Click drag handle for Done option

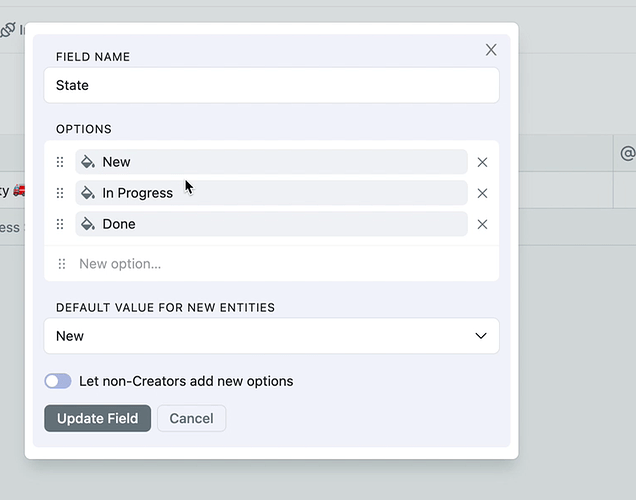[60, 224]
